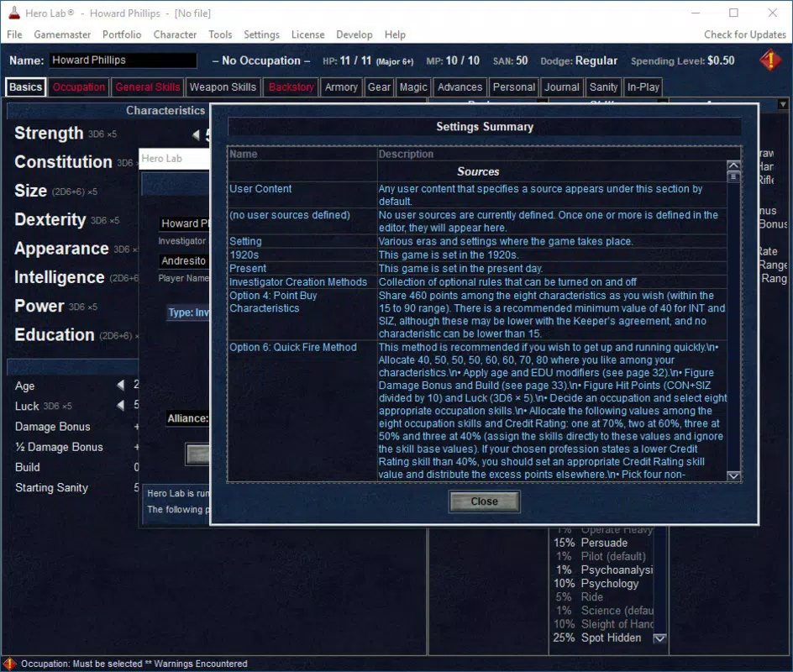Switch to the Journal tab
793x672 pixels.
pyautogui.click(x=561, y=87)
